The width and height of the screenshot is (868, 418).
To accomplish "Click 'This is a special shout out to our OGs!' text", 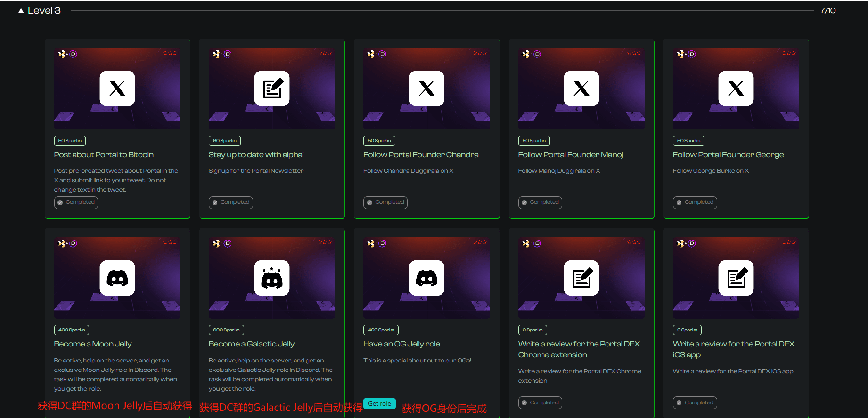I will tap(418, 361).
